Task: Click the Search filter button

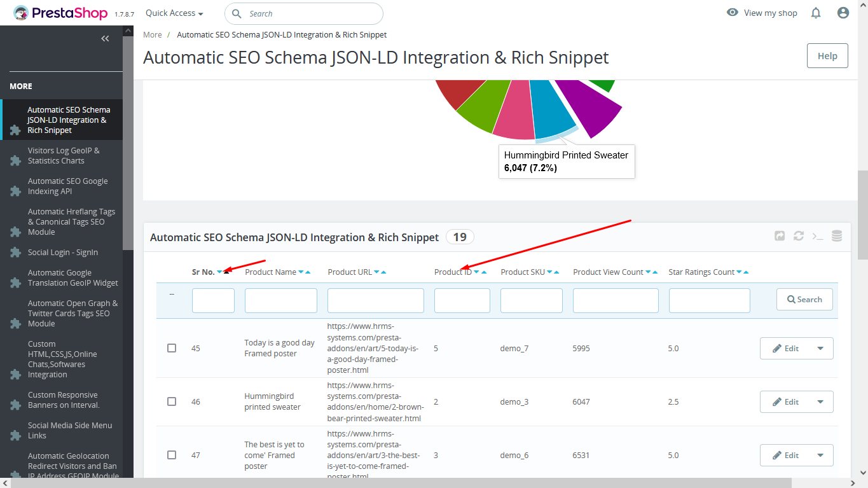Action: point(804,299)
